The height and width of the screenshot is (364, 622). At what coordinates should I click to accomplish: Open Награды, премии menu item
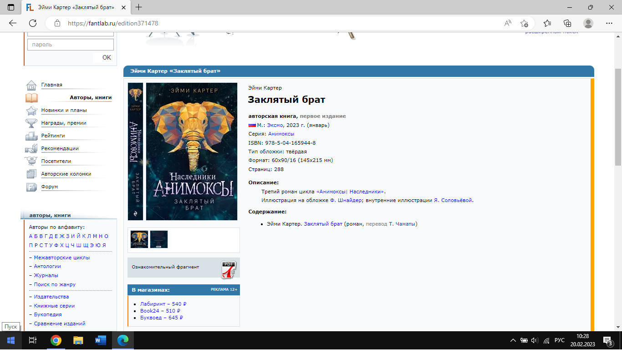tap(63, 123)
